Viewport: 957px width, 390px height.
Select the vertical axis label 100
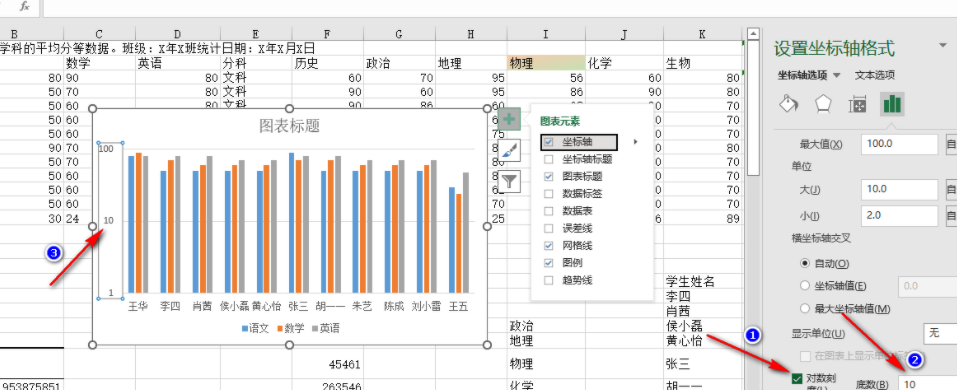[106, 148]
